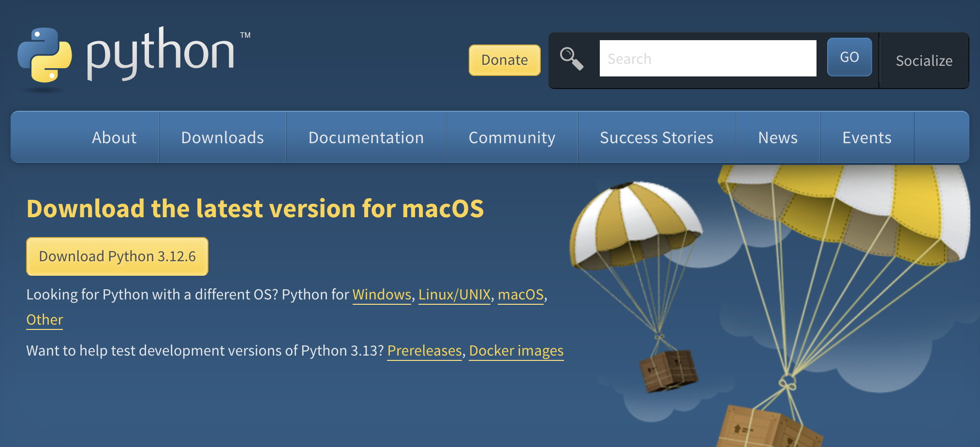Screen dimensions: 980x447
Task: Open the About menu
Action: point(114,137)
